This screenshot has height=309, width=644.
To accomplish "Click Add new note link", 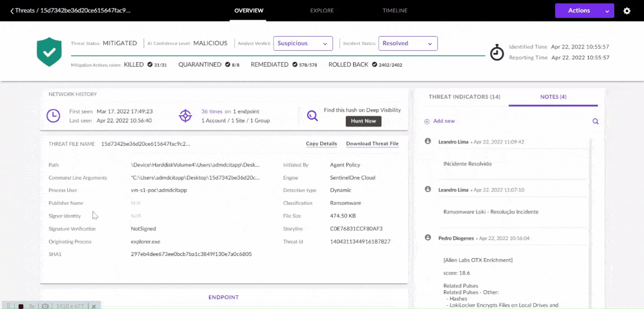I will pos(444,121).
